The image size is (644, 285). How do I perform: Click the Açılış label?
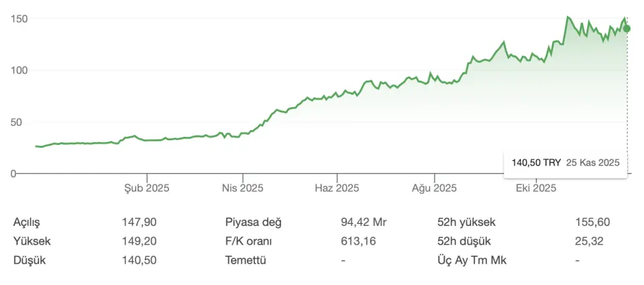point(31,222)
